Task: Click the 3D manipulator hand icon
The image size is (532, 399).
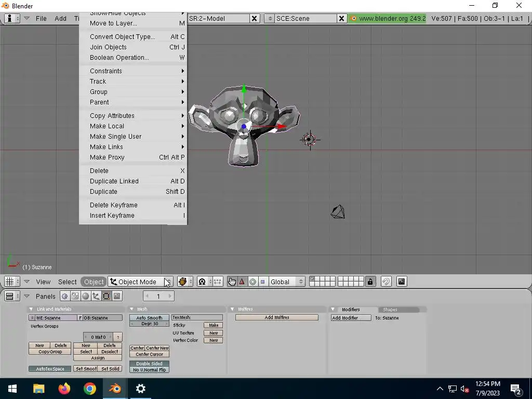Action: click(x=232, y=282)
